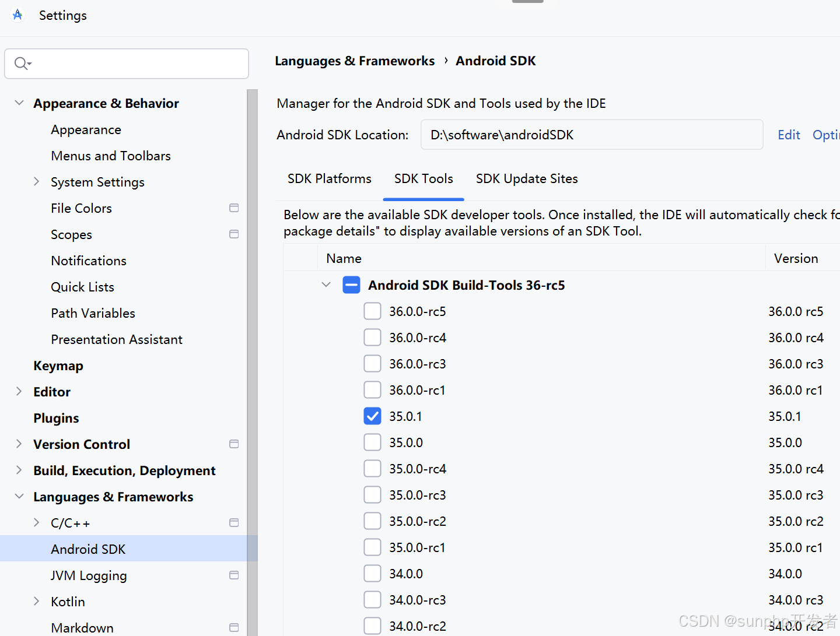The image size is (840, 636).
Task: Click project-level icon beside JVM Logging
Action: (x=234, y=575)
